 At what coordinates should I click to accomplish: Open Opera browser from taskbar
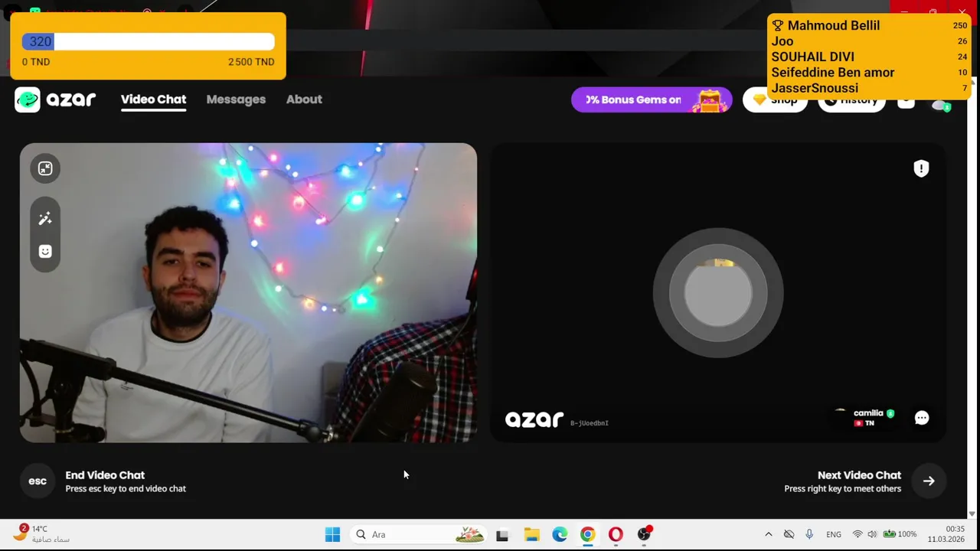pyautogui.click(x=616, y=534)
